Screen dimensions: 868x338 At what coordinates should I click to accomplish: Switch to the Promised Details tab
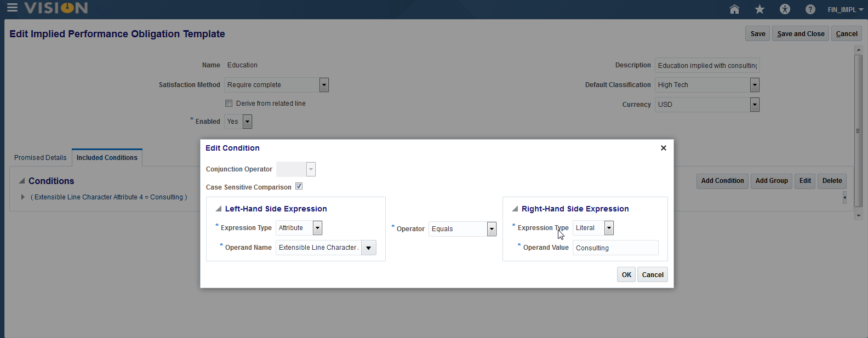40,158
